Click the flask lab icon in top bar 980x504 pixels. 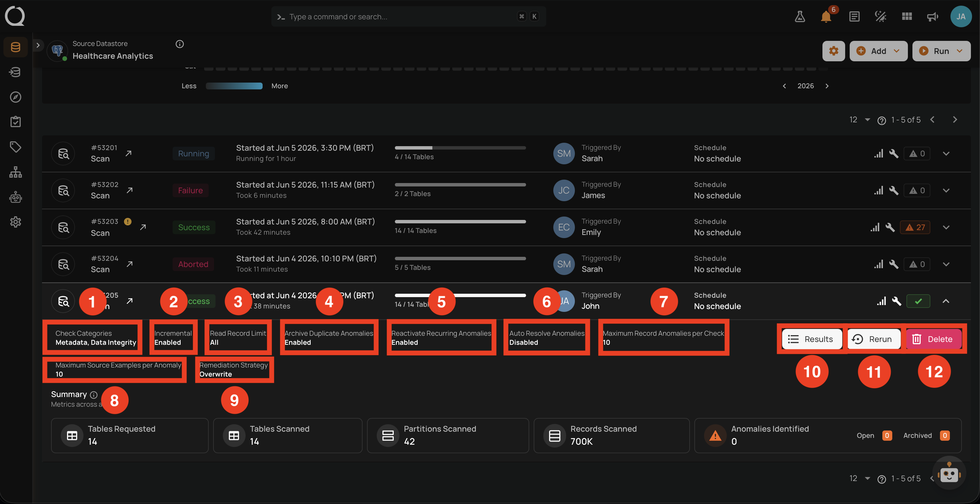pos(800,17)
